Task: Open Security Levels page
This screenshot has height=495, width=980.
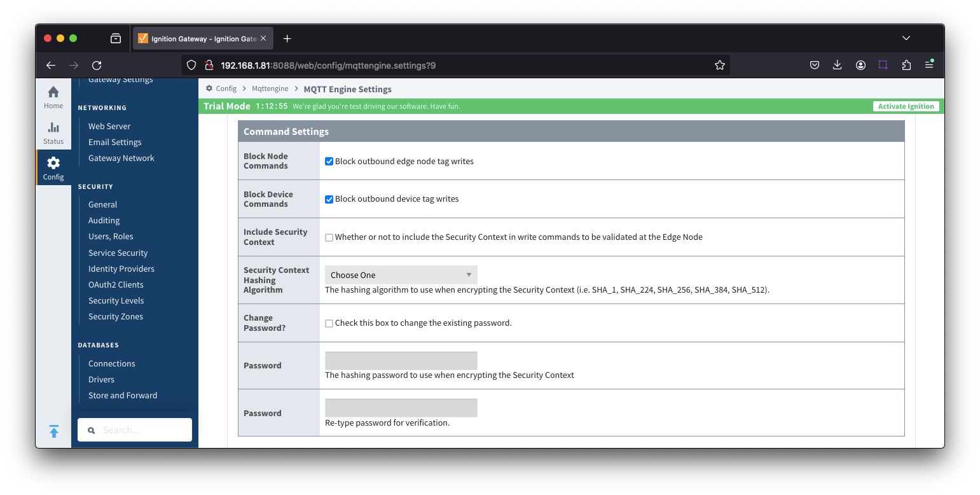Action: (x=116, y=300)
